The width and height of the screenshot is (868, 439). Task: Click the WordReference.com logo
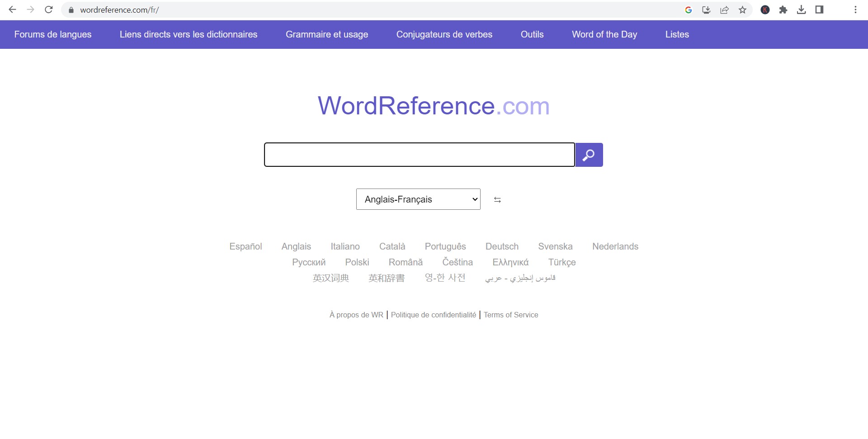click(434, 106)
